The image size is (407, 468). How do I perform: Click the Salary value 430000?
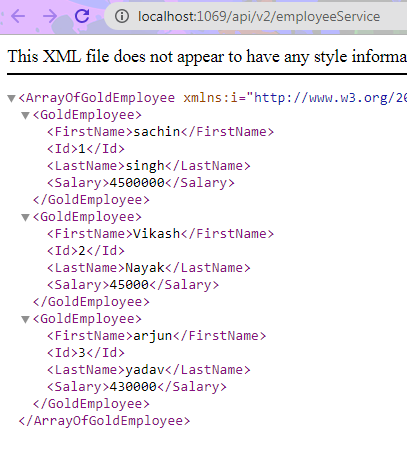133,387
